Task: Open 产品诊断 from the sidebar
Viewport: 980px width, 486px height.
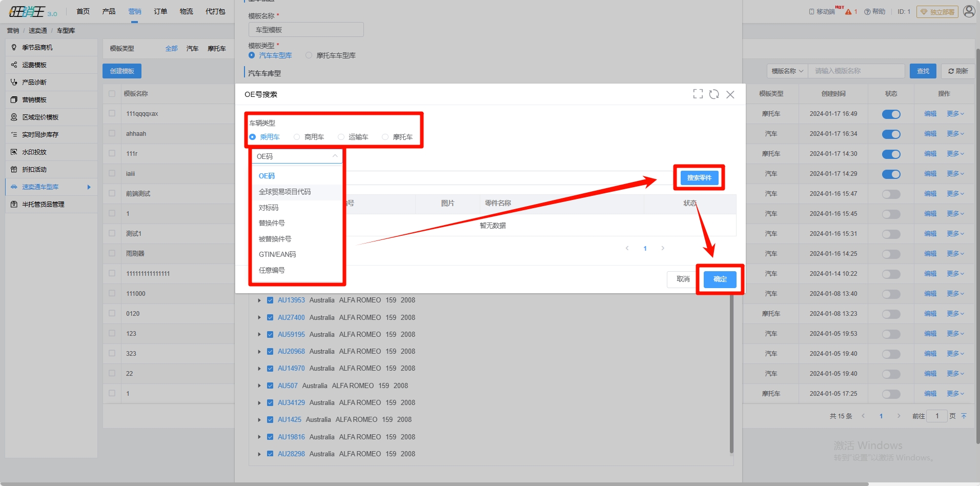Action: (34, 83)
